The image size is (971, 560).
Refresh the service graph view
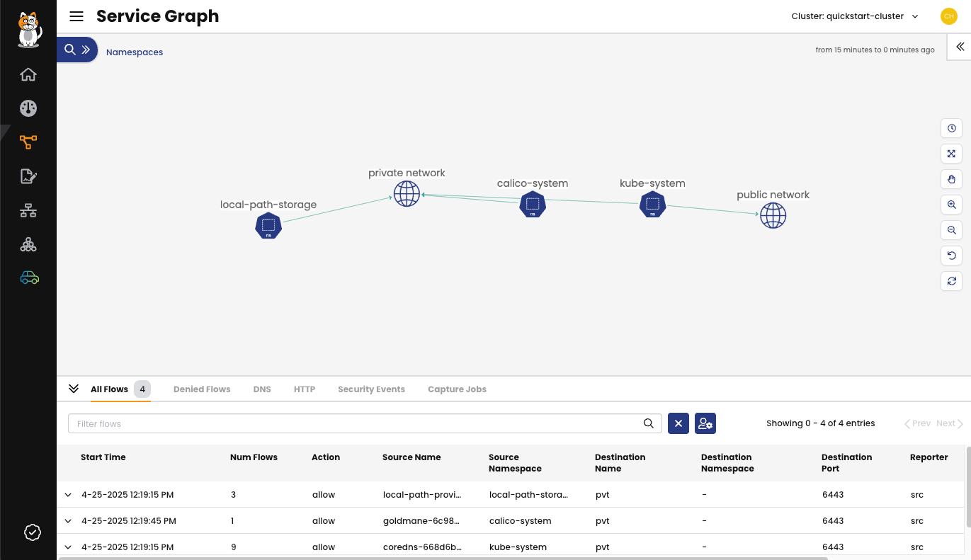pyautogui.click(x=951, y=281)
